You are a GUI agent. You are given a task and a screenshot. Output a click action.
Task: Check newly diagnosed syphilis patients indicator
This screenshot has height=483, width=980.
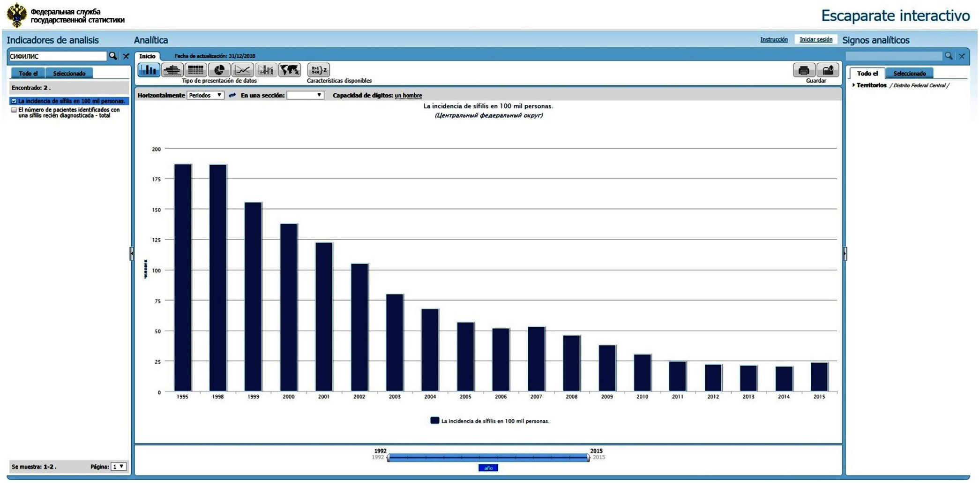[x=14, y=110]
